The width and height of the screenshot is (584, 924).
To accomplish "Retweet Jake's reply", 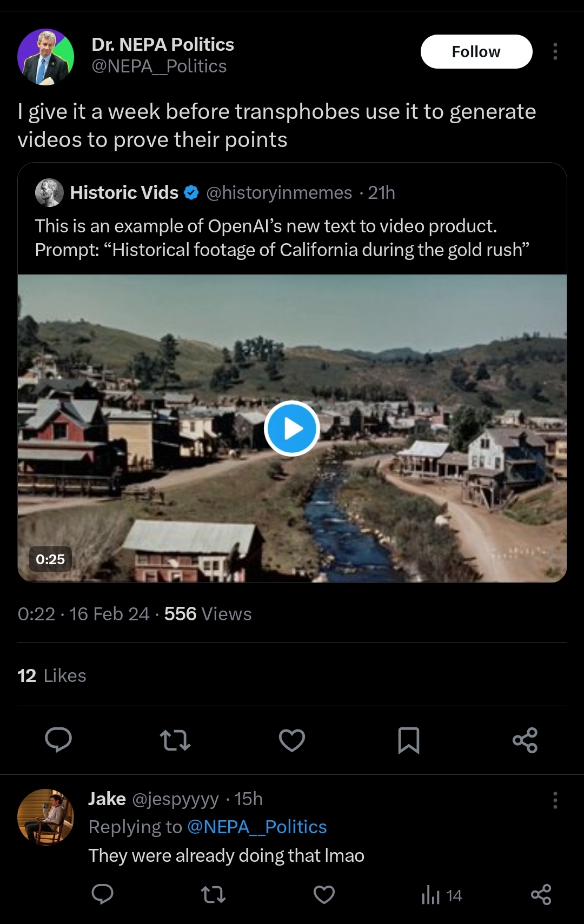I will point(214,895).
